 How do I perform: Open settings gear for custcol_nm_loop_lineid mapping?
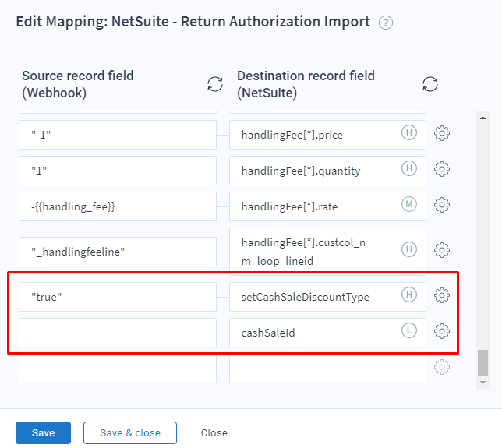tap(442, 250)
